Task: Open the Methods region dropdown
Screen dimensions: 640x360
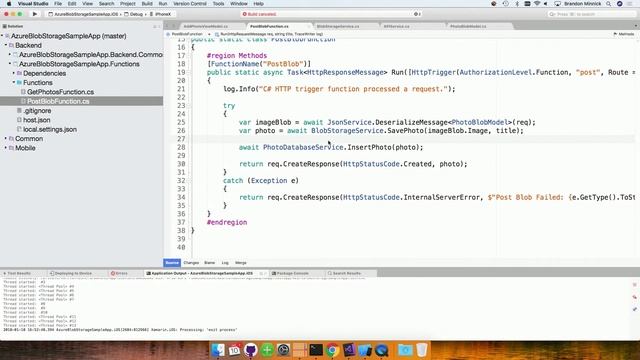Action: [624, 34]
